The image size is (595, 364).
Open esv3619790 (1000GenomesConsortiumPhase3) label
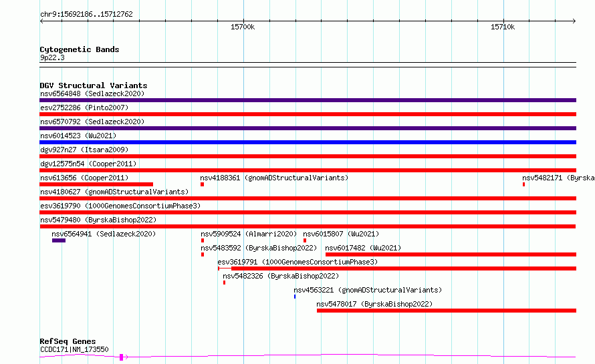(120, 206)
